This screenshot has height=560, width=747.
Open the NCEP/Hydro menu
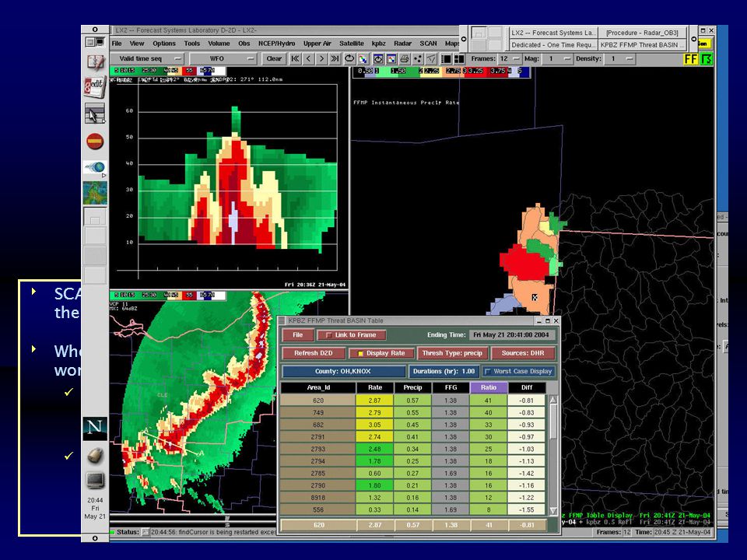[x=277, y=44]
